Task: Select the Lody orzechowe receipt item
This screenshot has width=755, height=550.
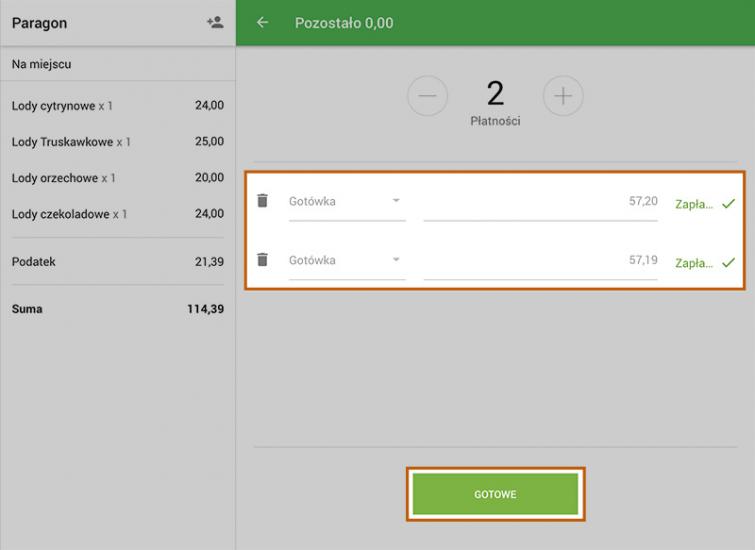Action: [x=117, y=178]
